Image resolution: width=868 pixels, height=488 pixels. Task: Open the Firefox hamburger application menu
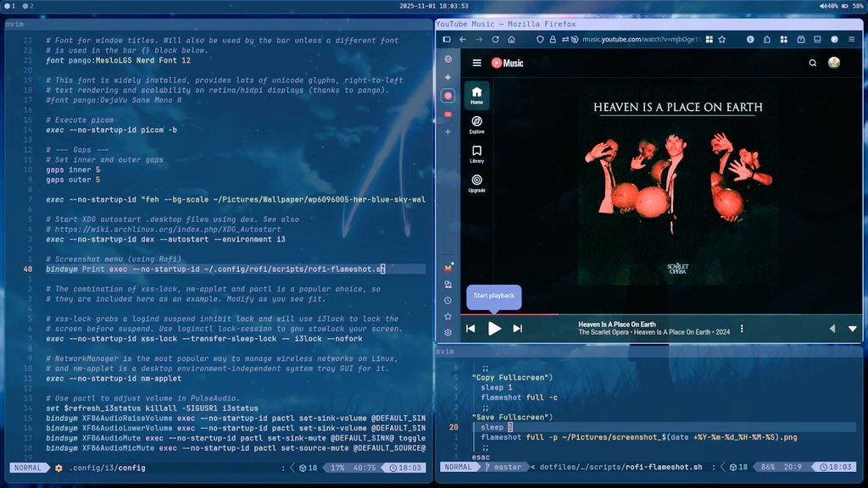coord(851,39)
